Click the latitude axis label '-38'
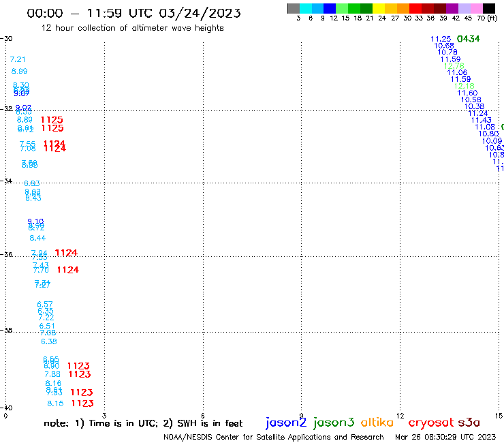The width and height of the screenshot is (504, 443). pyautogui.click(x=6, y=331)
